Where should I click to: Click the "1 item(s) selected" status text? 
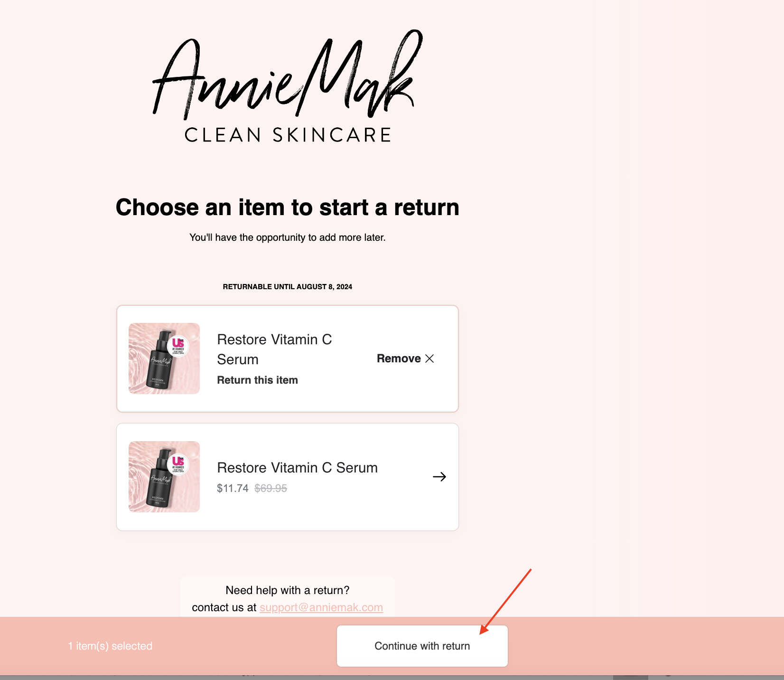click(x=110, y=646)
